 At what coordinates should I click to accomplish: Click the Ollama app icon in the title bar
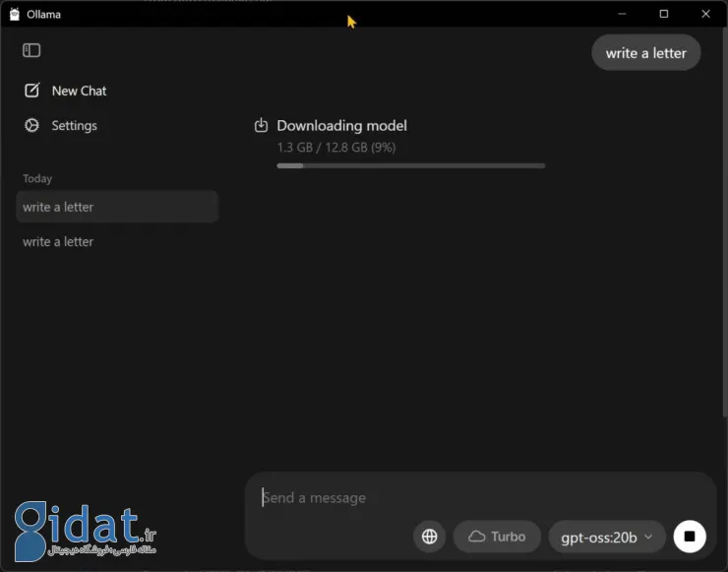pos(15,14)
